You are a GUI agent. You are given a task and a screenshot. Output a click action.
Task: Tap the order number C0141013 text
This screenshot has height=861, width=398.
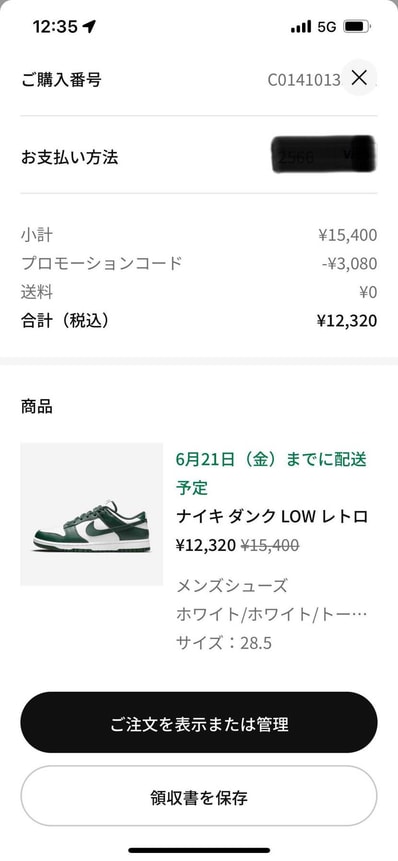pos(305,80)
